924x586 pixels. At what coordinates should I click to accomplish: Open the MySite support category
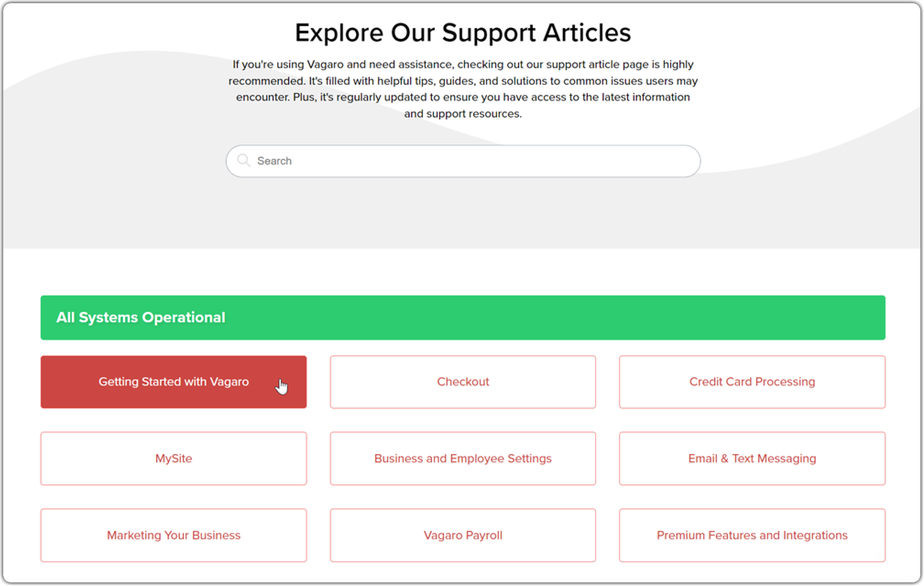coord(174,458)
